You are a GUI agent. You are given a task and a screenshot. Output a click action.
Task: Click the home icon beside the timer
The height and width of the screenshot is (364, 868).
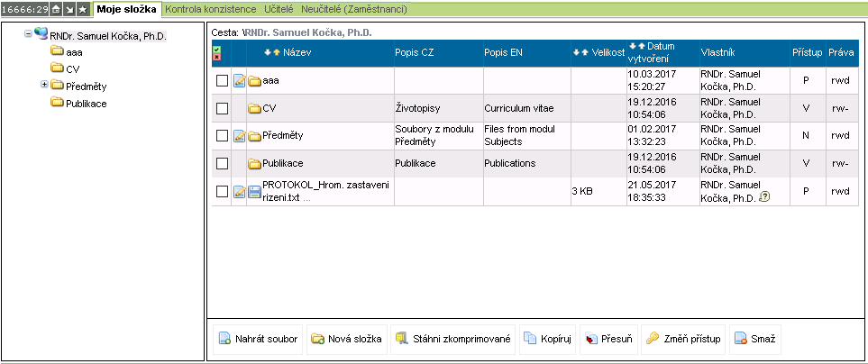click(56, 9)
